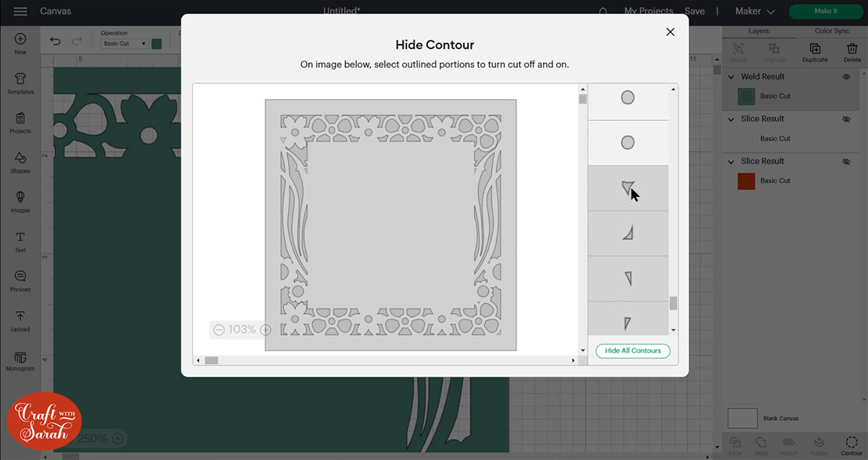Select the white Slice Result layer swatch

746,139
